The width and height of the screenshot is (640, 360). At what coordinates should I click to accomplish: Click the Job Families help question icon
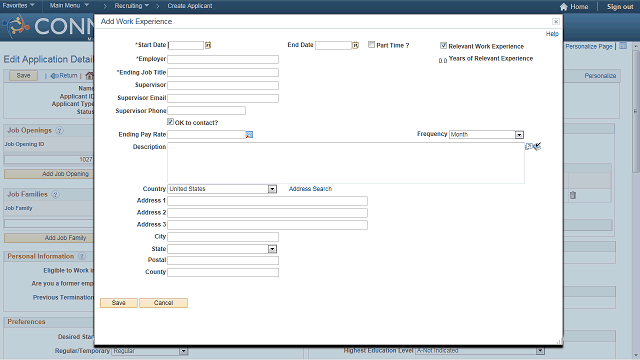coord(56,195)
